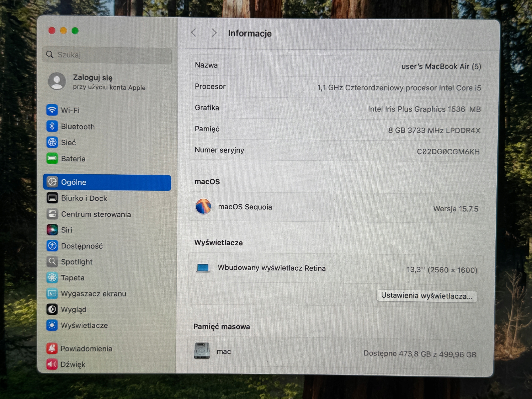532x399 pixels.
Task: Open Biurko i Dock icon
Action: tap(52, 198)
